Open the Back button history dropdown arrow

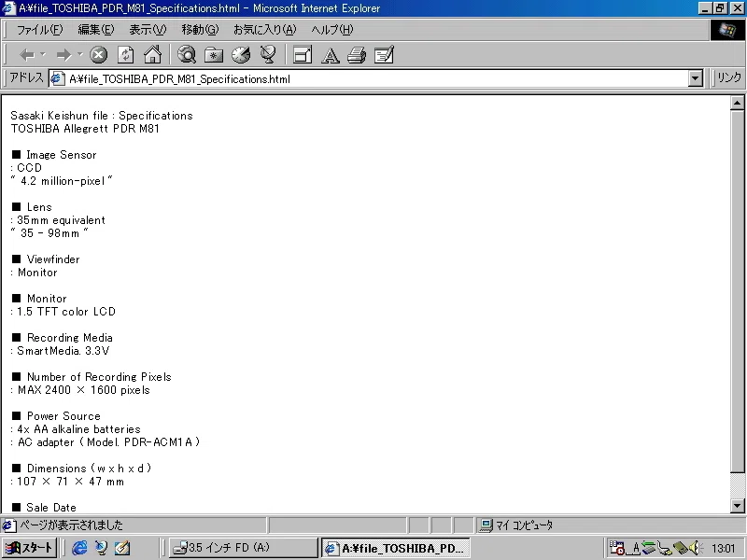(x=43, y=55)
